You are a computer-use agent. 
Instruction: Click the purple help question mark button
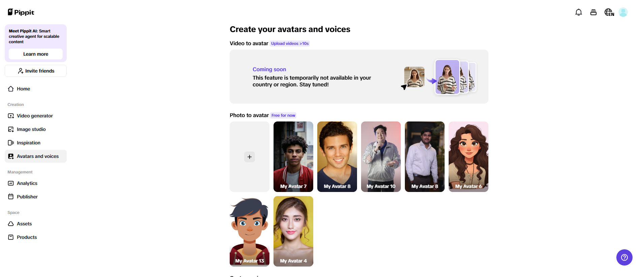(x=624, y=257)
